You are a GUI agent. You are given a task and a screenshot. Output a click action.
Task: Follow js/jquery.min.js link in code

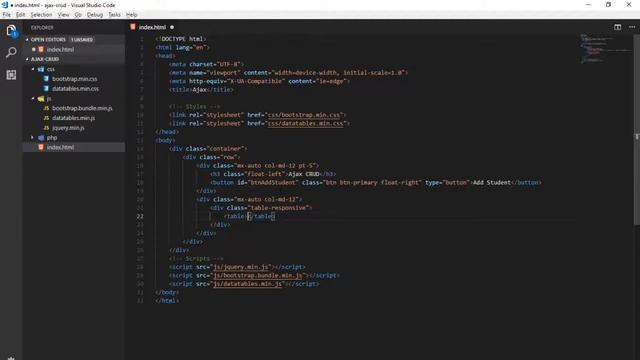pyautogui.click(x=241, y=267)
